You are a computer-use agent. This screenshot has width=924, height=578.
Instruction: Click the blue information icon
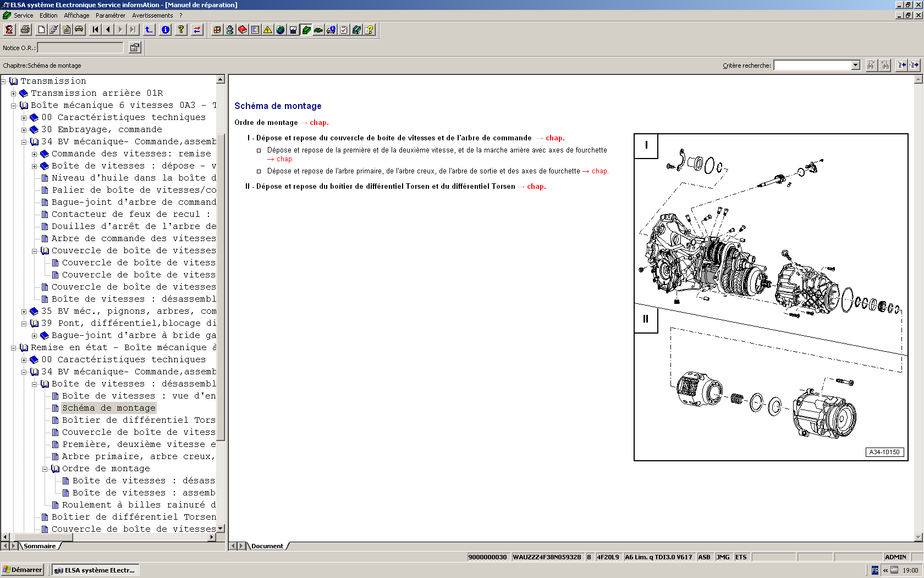(x=166, y=30)
